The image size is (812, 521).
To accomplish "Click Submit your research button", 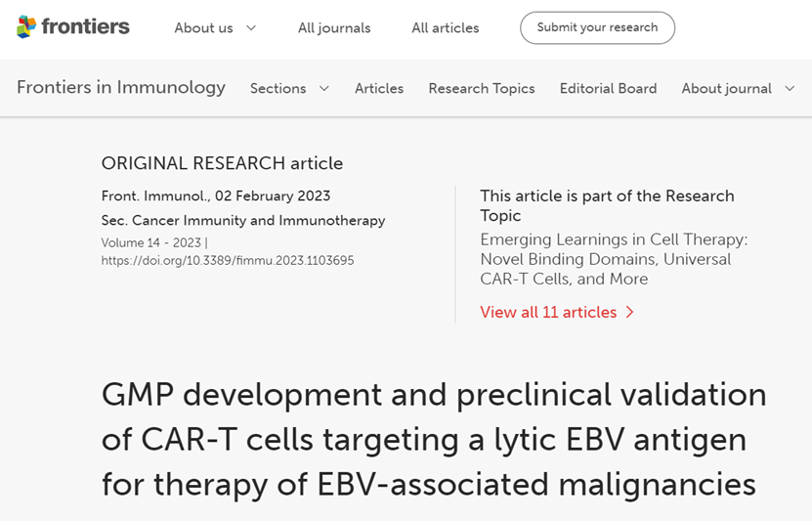I will (598, 27).
